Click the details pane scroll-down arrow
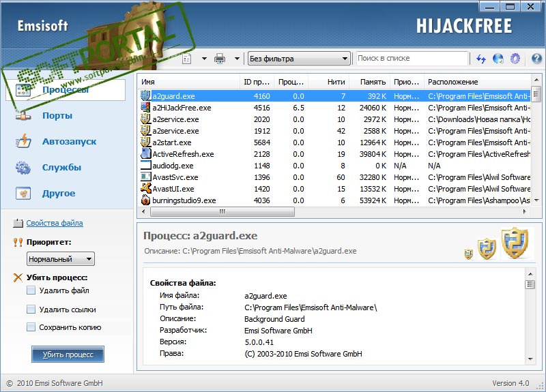This screenshot has height=392, width=546. click(530, 359)
